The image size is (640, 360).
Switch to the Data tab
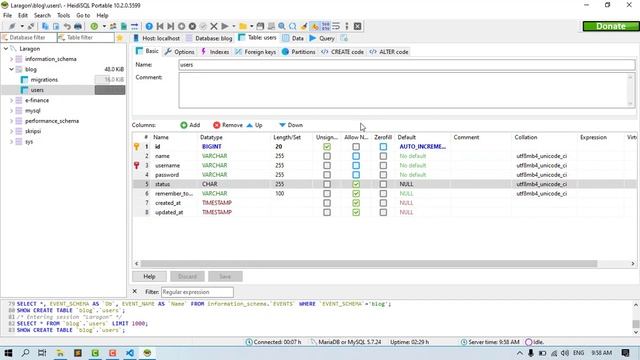pyautogui.click(x=293, y=38)
